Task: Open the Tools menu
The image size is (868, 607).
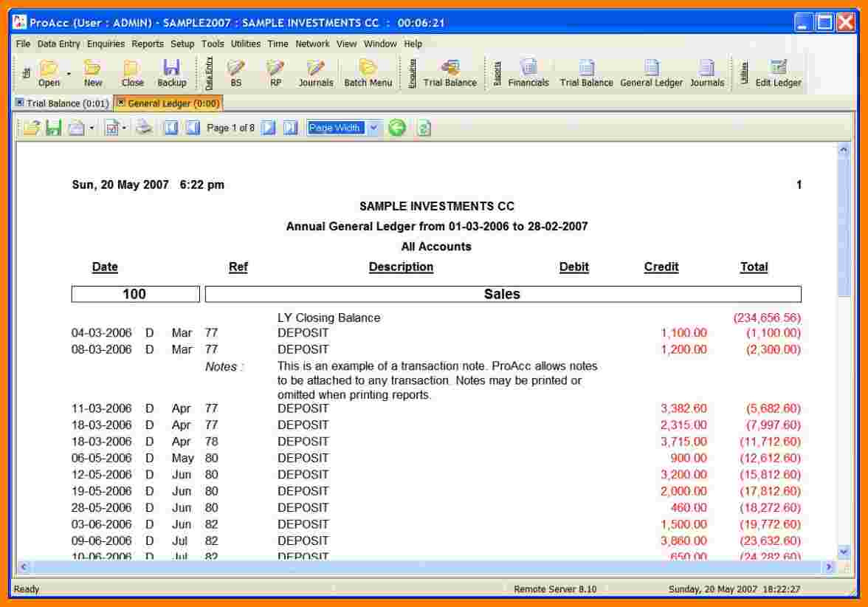Action: point(213,44)
